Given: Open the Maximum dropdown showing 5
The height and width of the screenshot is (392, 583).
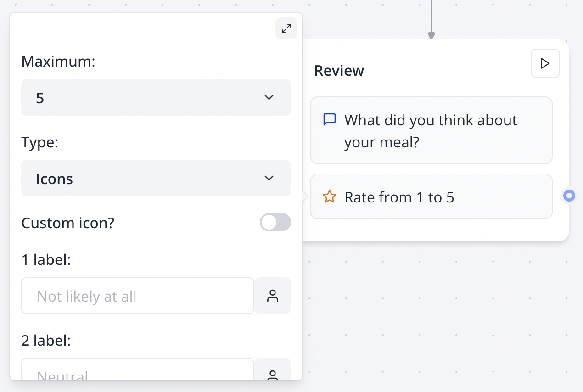Looking at the screenshot, I should (156, 97).
